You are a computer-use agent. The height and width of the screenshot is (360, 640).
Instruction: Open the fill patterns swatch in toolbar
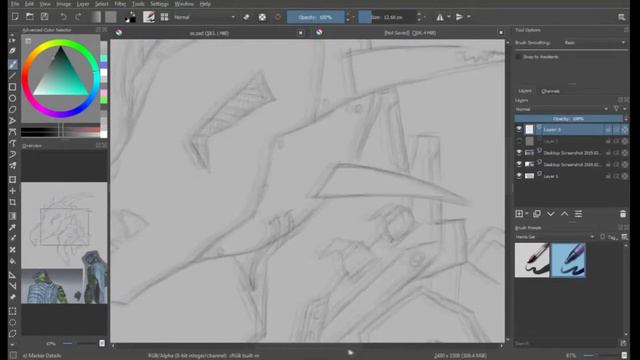tap(111, 17)
